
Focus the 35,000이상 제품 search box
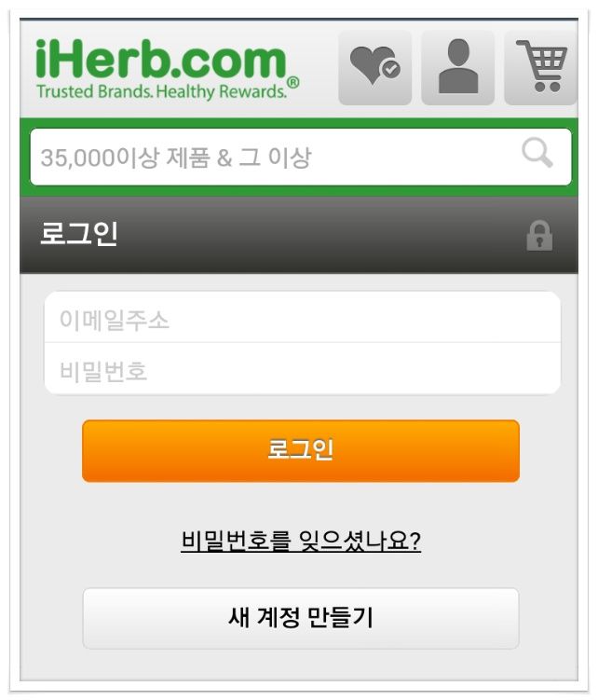[x=301, y=157]
